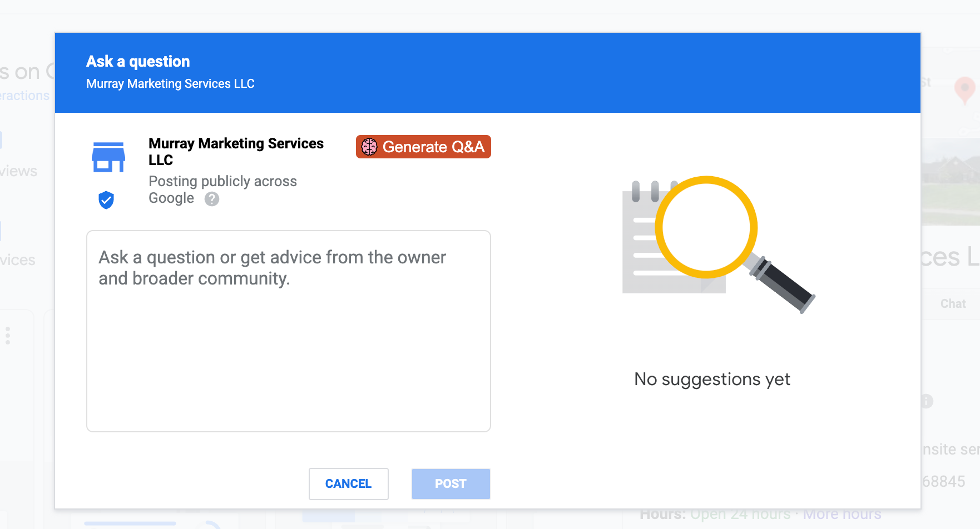This screenshot has height=529, width=980.
Task: Click the 'More hours' link in background
Action: tap(842, 514)
